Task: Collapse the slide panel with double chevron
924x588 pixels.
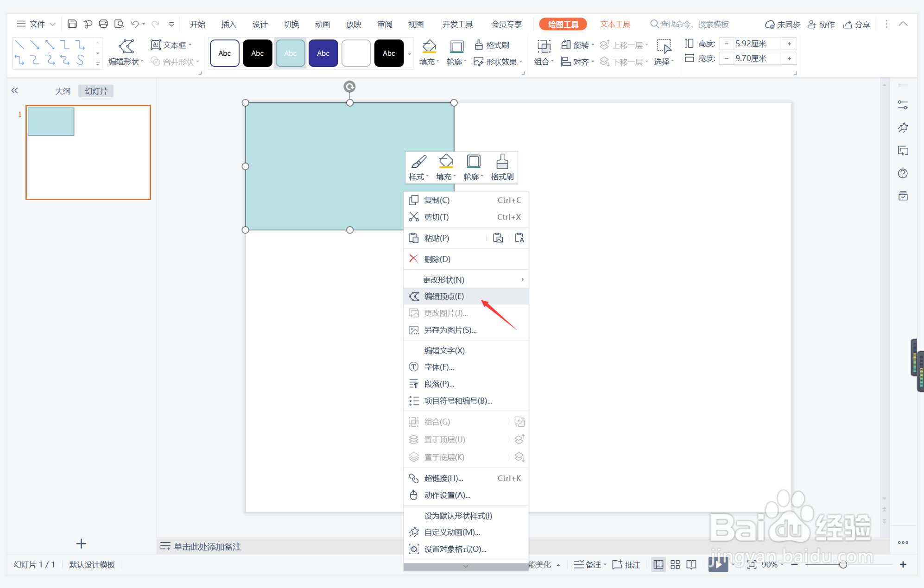Action: pyautogui.click(x=15, y=91)
